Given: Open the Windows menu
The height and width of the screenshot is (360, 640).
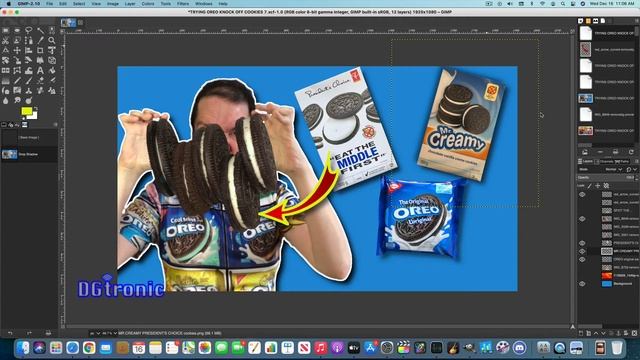Looking at the screenshot, I should pyautogui.click(x=204, y=3).
